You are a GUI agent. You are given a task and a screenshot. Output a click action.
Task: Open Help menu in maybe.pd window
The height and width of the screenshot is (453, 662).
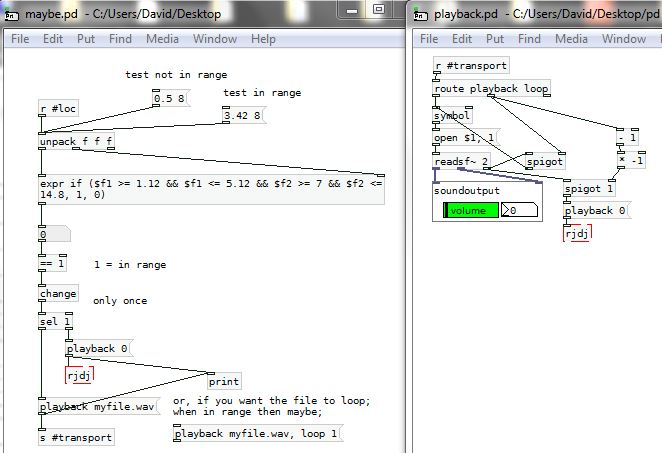point(263,39)
